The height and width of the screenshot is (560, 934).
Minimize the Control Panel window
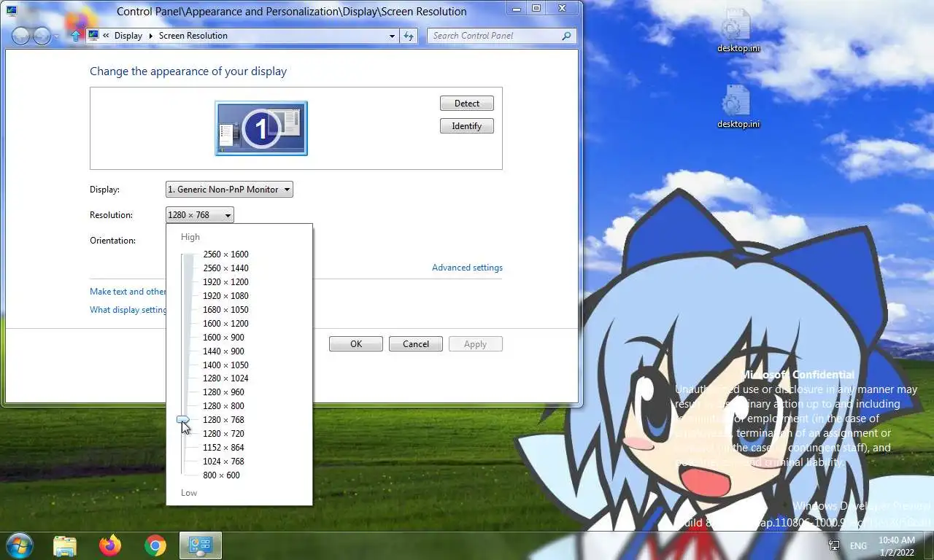[516, 8]
